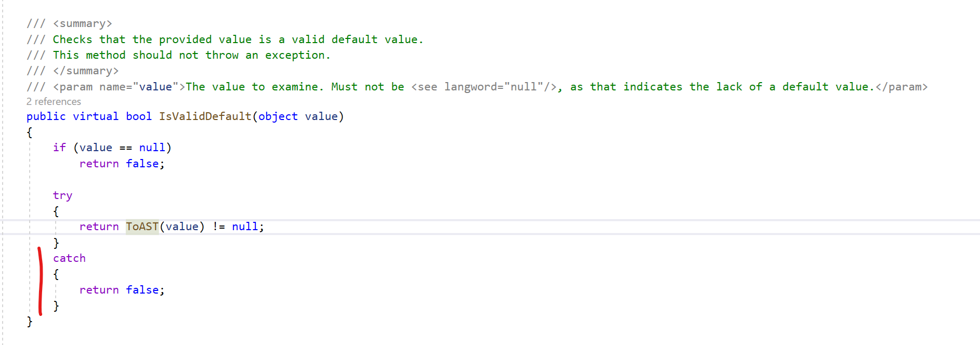Click the 'object' parameter type
Viewport: 980px width, 345px height.
[278, 116]
